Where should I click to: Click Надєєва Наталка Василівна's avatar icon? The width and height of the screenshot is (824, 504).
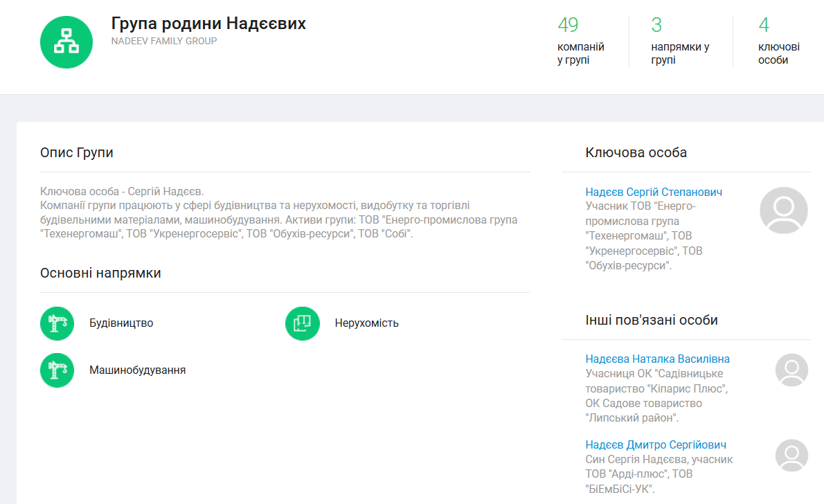pos(791,370)
